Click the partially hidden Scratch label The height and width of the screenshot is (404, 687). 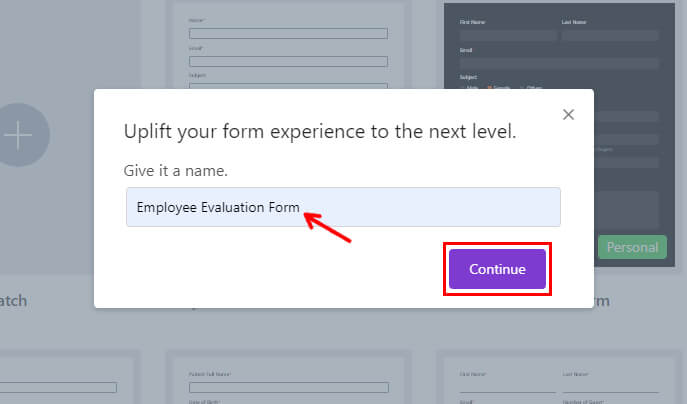pyautogui.click(x=14, y=301)
